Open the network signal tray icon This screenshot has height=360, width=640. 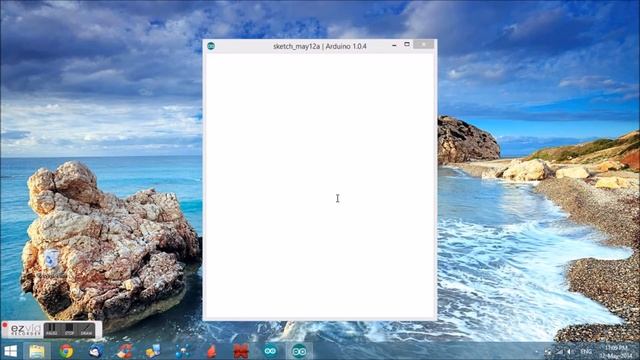559,352
